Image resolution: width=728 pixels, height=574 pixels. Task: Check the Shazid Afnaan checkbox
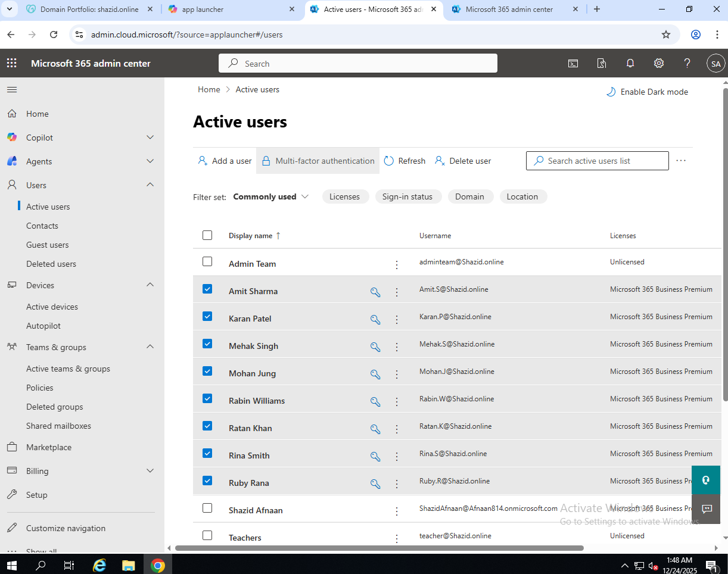point(207,508)
